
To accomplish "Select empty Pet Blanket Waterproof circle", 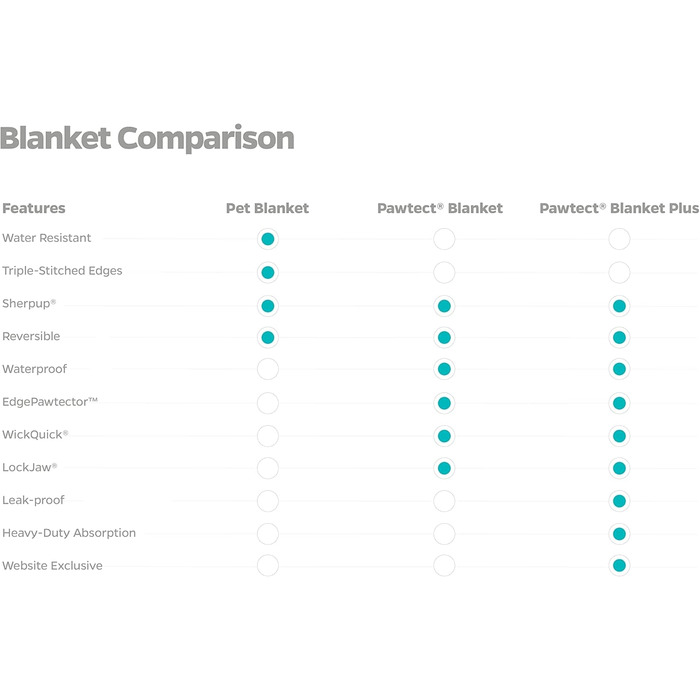I will click(x=267, y=369).
